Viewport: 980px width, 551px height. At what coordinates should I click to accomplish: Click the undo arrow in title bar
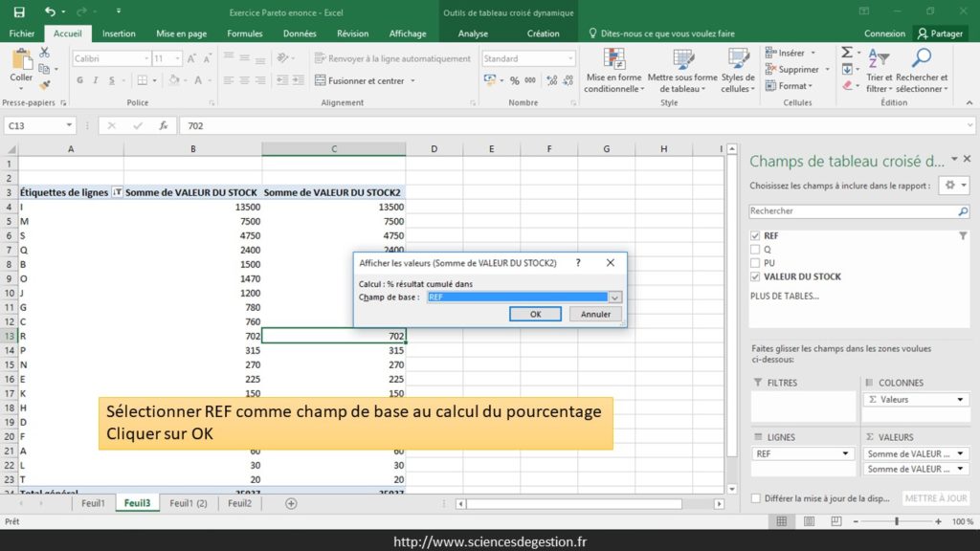click(x=50, y=12)
